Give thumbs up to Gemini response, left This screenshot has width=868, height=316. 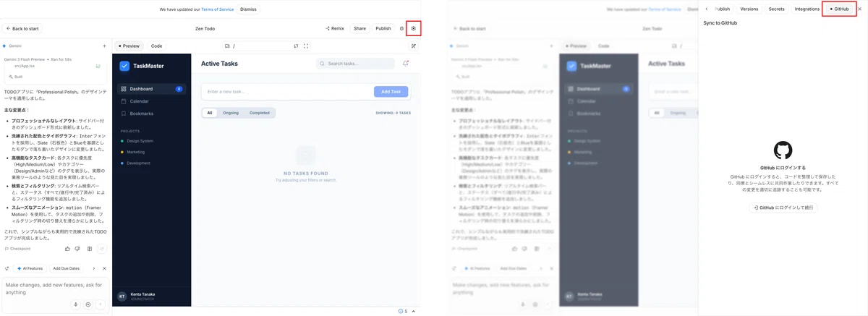(68, 249)
